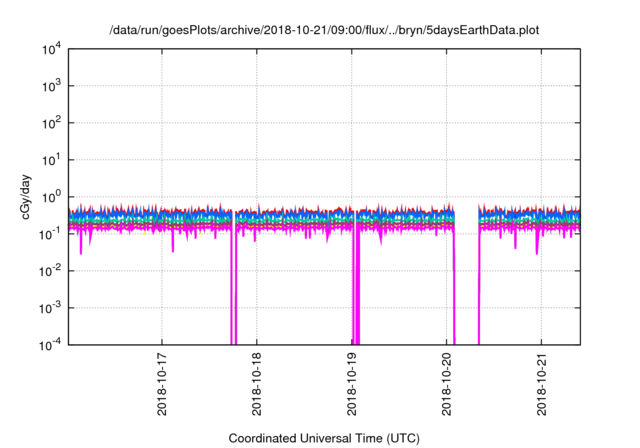Click the 10^-1 y-axis tick label

coord(50,234)
